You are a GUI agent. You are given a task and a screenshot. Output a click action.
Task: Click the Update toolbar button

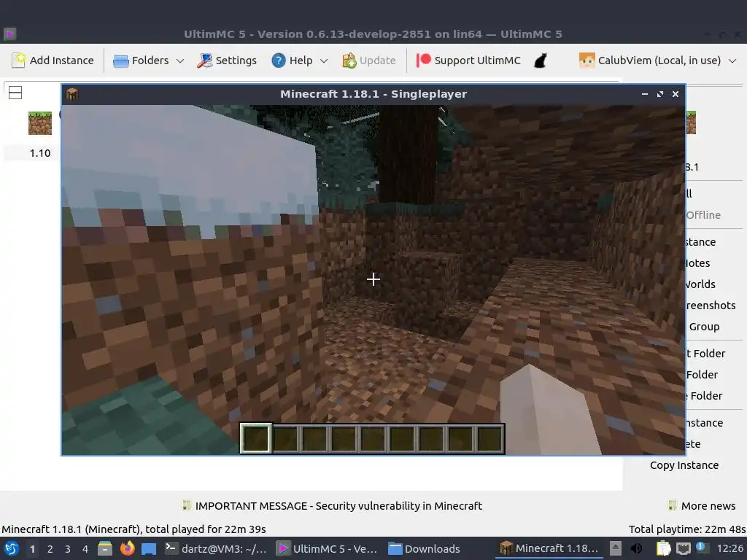point(369,61)
